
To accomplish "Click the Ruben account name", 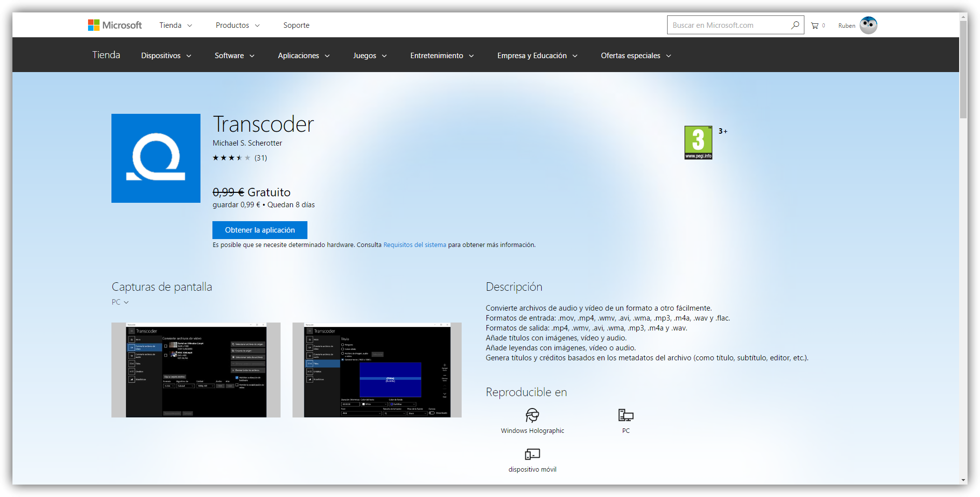I will coord(847,26).
